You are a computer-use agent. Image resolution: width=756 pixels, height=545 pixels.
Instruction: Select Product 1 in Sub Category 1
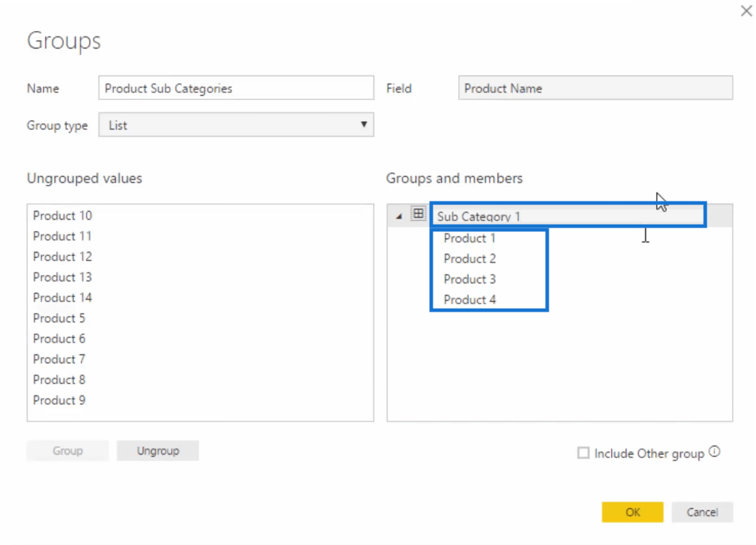[470, 238]
